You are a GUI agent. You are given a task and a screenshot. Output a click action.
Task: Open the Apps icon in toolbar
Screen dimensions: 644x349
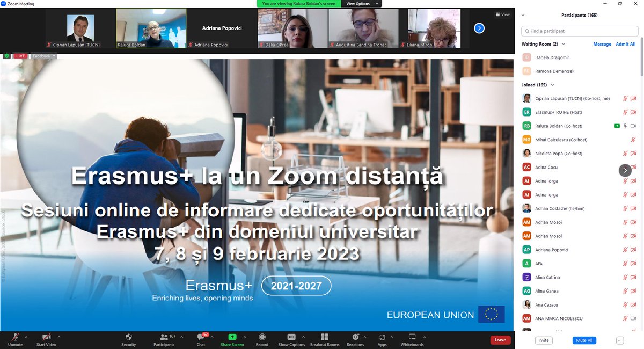pos(382,337)
